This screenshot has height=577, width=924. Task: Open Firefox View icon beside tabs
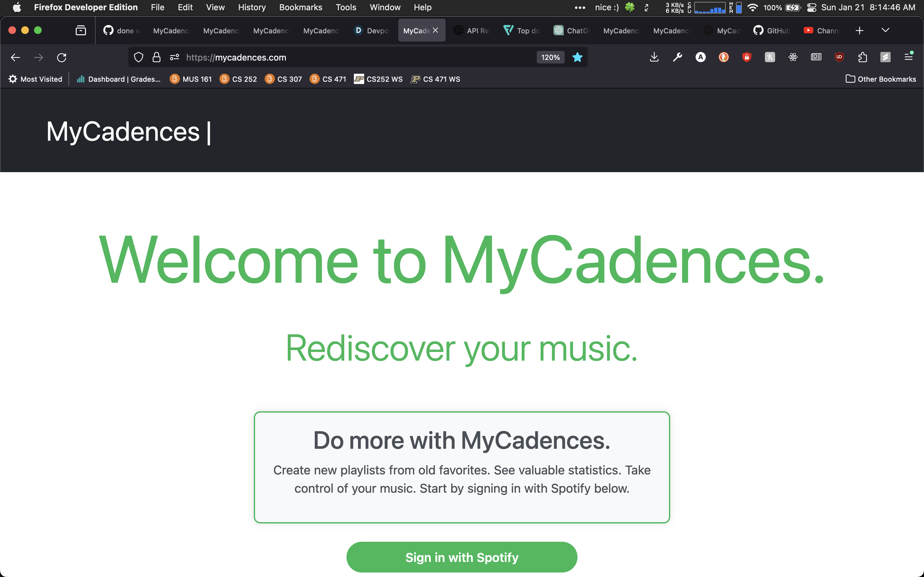(81, 30)
